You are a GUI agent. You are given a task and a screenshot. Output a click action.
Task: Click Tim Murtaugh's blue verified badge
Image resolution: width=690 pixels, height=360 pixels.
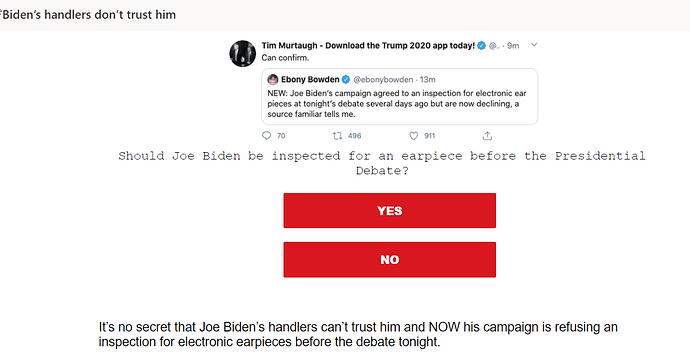pos(481,45)
